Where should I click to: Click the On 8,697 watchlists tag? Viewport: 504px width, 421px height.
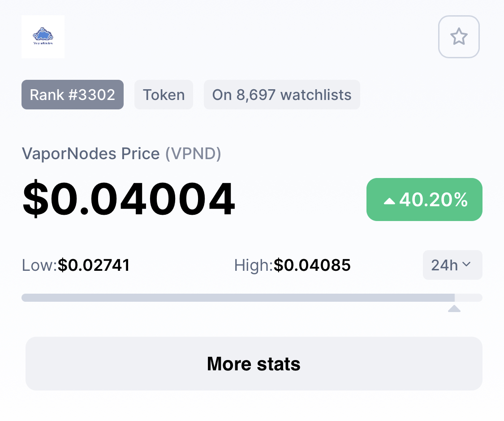coord(282,95)
